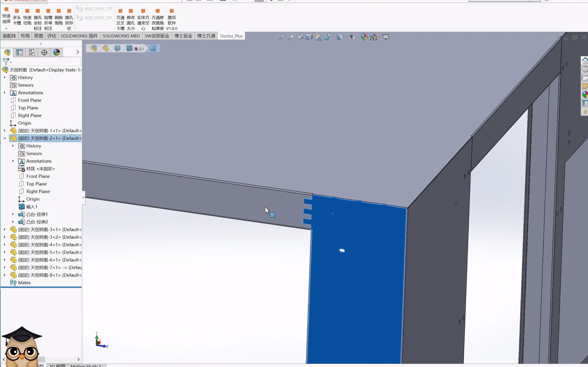Toggle Hide/Show Items eye icon

(352, 37)
